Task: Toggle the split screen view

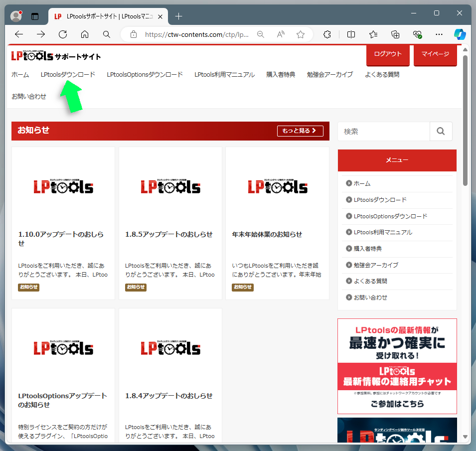Action: click(x=351, y=34)
